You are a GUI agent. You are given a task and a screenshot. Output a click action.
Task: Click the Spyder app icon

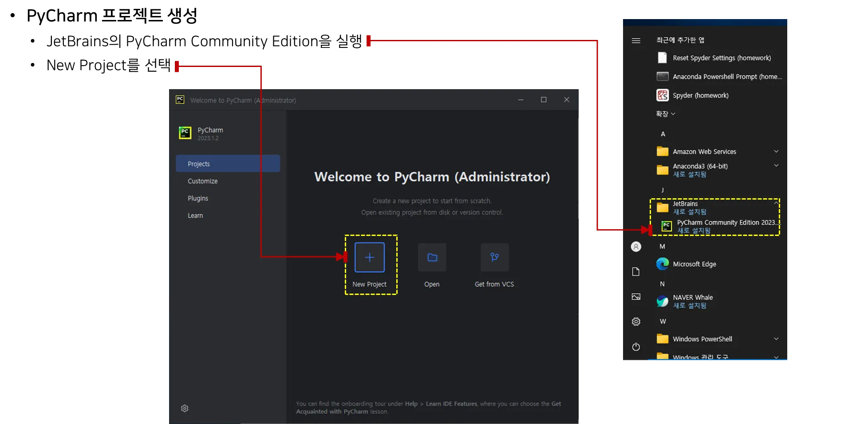click(663, 95)
